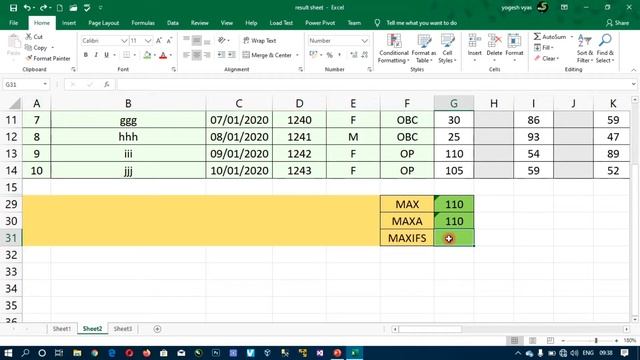Decrease the font size

[x=169, y=40]
